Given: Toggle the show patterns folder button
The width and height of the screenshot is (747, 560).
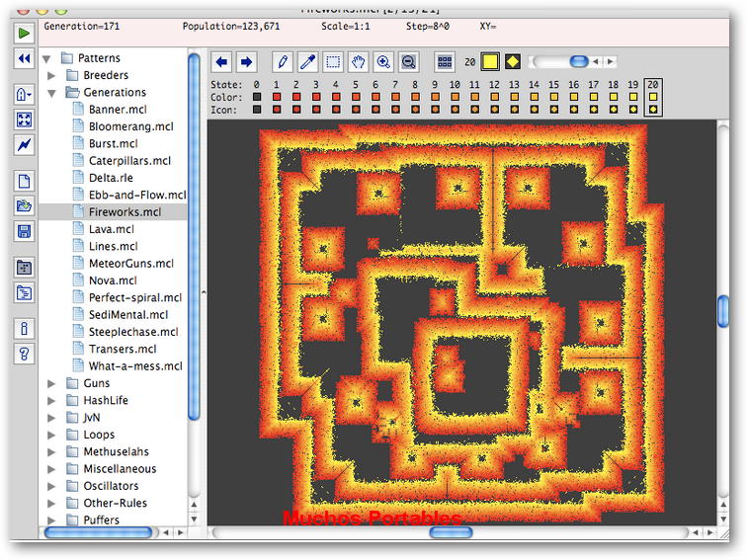Looking at the screenshot, I should point(24,267).
